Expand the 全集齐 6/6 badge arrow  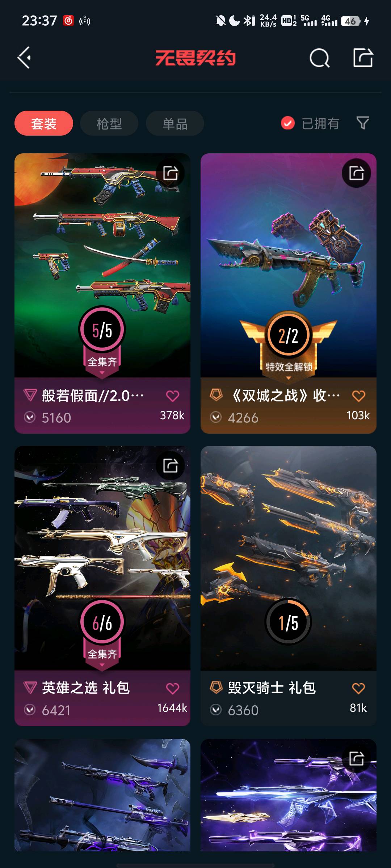tap(102, 665)
